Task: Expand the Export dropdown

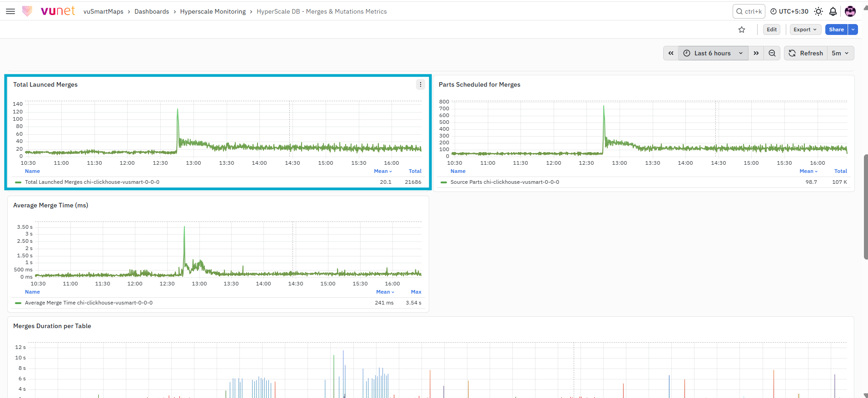Action: [x=805, y=29]
